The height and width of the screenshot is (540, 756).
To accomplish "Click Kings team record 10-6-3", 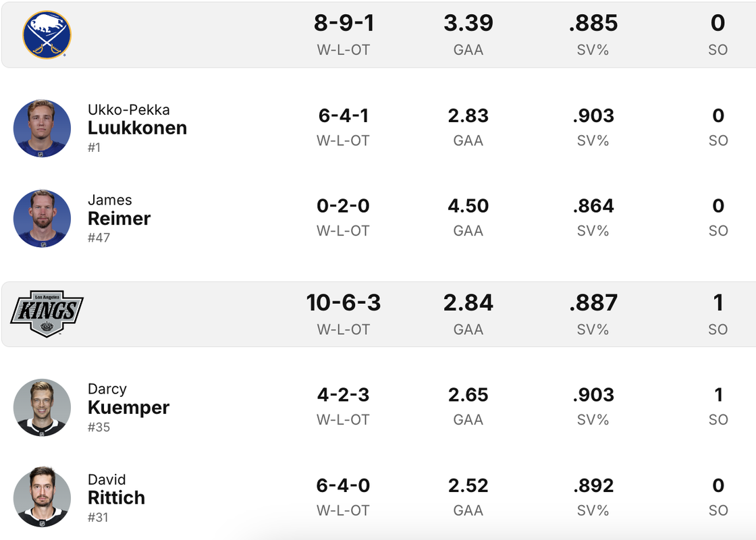I will pyautogui.click(x=344, y=302).
